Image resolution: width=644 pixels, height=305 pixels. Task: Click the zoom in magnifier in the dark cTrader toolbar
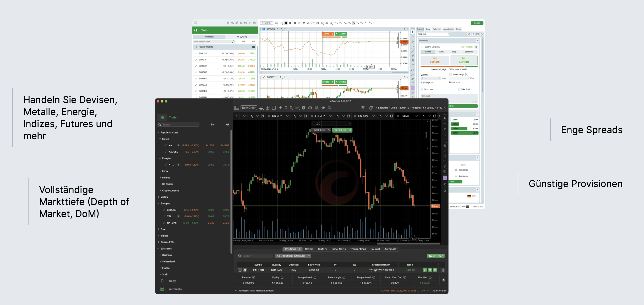[291, 108]
